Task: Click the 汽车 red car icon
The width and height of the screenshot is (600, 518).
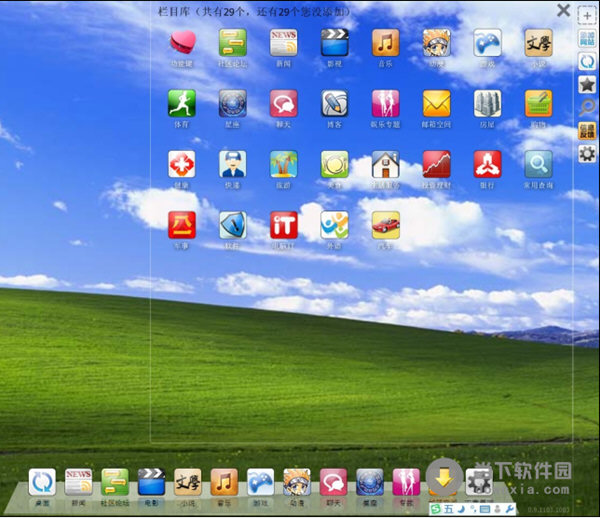Action: 386,224
